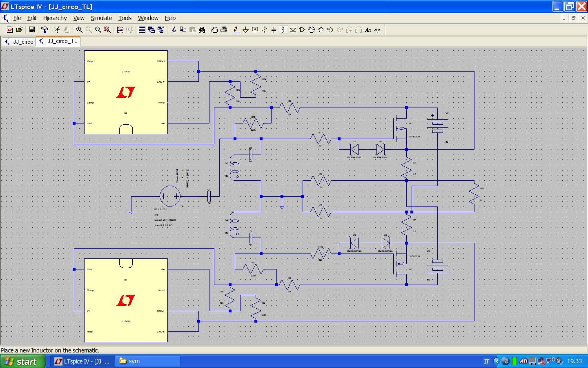This screenshot has width=588, height=368.
Task: Select the Inductor placement tool
Action: point(283,30)
